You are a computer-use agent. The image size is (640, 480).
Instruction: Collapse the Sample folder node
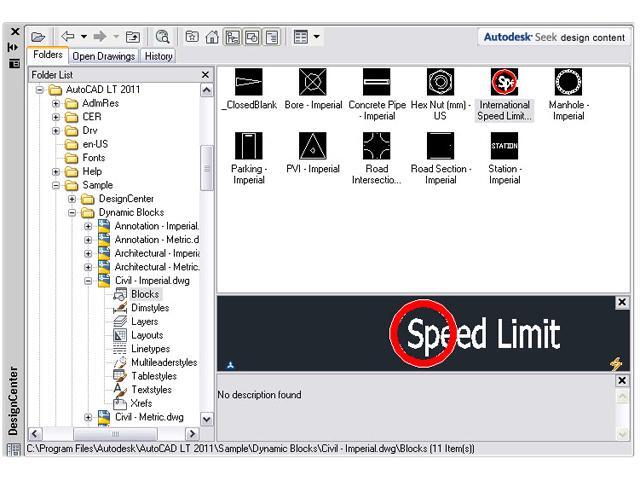pos(56,185)
